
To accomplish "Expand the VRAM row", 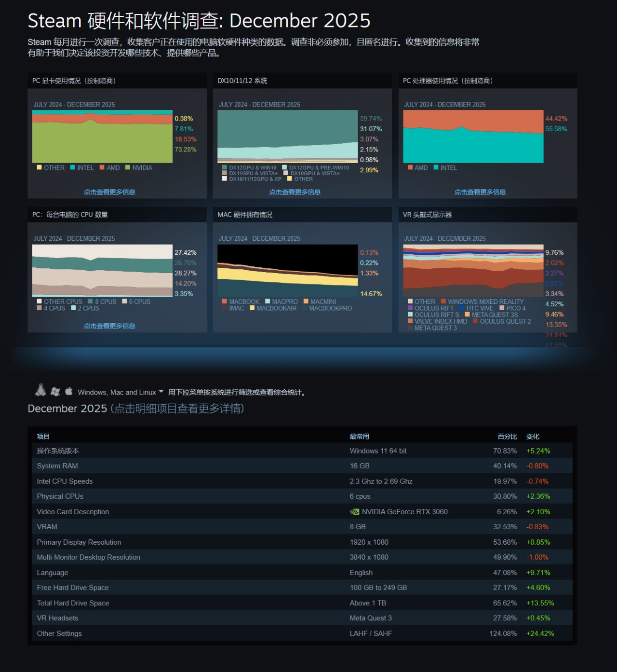I will [x=302, y=527].
